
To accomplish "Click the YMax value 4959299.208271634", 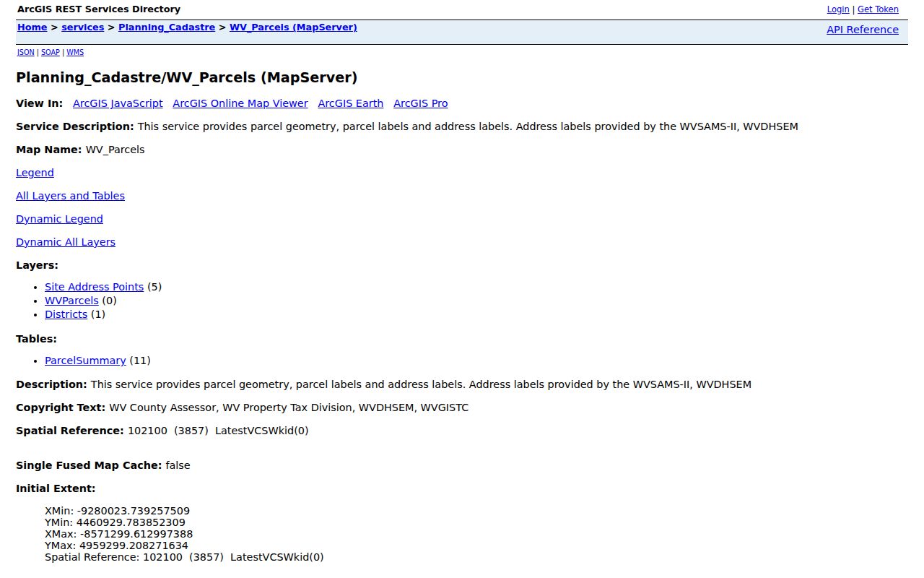I will pos(134,545).
